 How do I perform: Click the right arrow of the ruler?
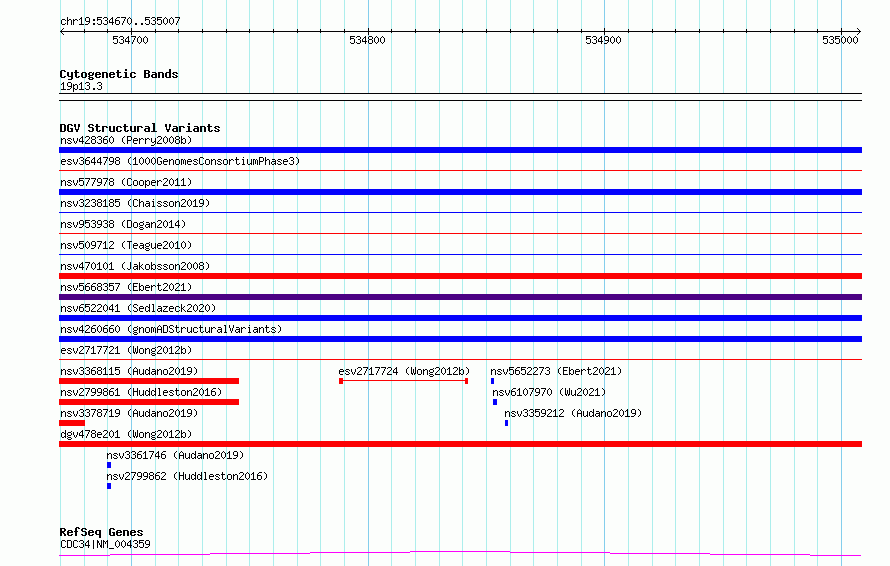[x=859, y=32]
